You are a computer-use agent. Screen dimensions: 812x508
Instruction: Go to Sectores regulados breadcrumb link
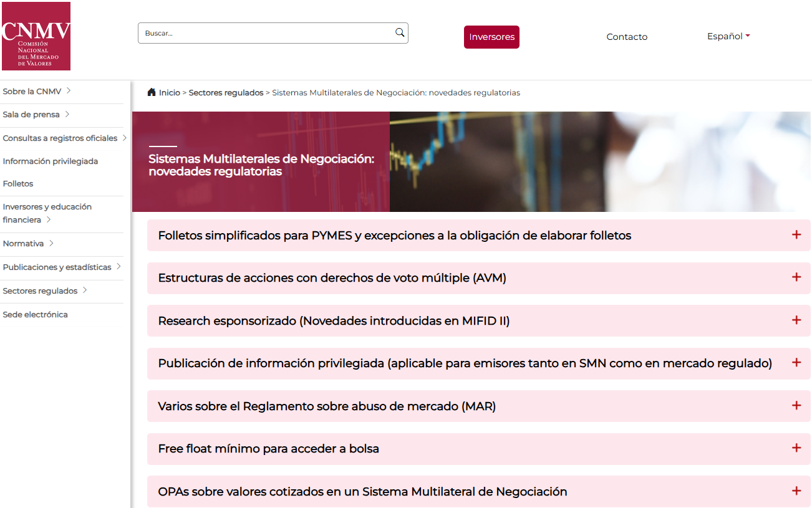(226, 93)
